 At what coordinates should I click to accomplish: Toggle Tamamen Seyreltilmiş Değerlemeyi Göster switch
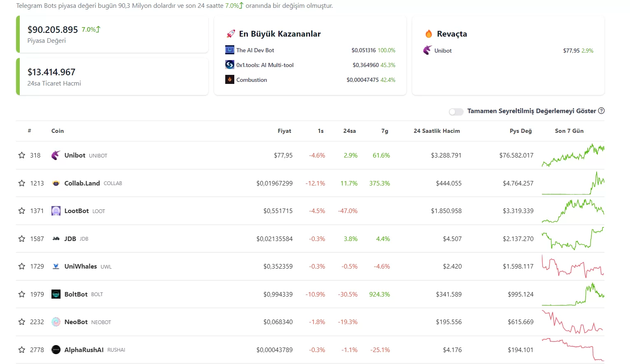click(x=456, y=111)
